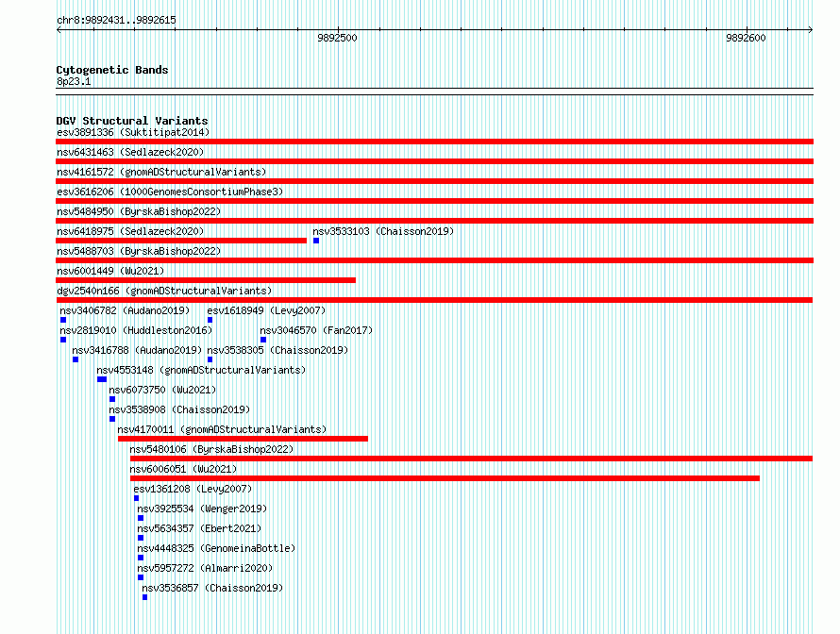Image resolution: width=840 pixels, height=634 pixels.
Task: Click esv3616206 (1000GenomesConsortiumPhase3) label
Action: click(170, 192)
